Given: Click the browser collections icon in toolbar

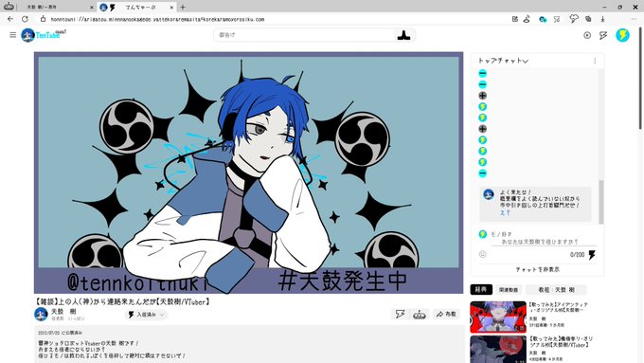Looking at the screenshot, I should point(588,19).
